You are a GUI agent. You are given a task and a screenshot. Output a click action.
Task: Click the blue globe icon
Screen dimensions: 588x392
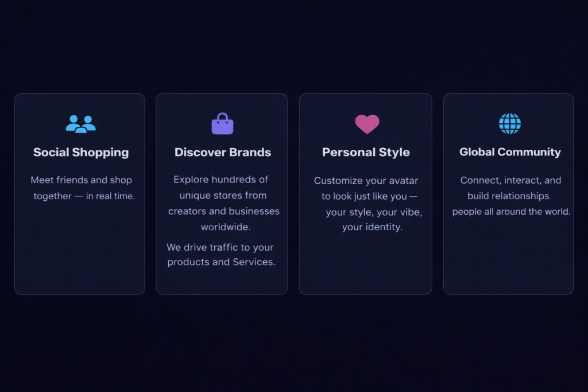pos(509,123)
